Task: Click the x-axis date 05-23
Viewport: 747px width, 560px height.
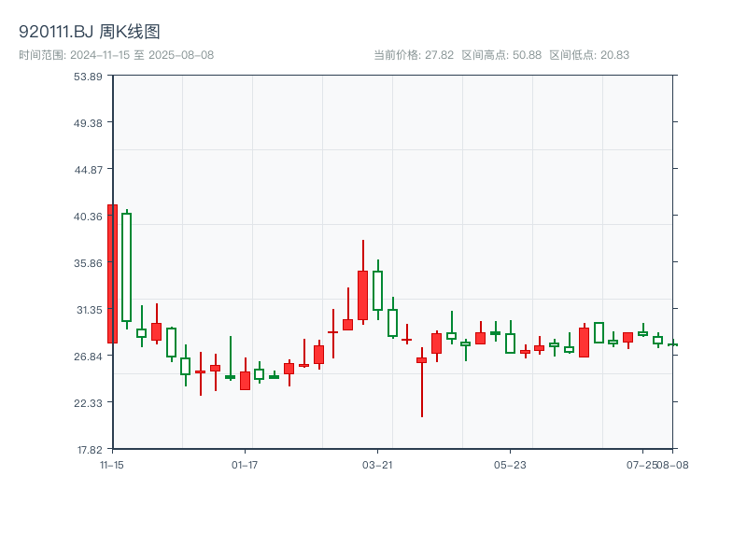Action: point(510,465)
